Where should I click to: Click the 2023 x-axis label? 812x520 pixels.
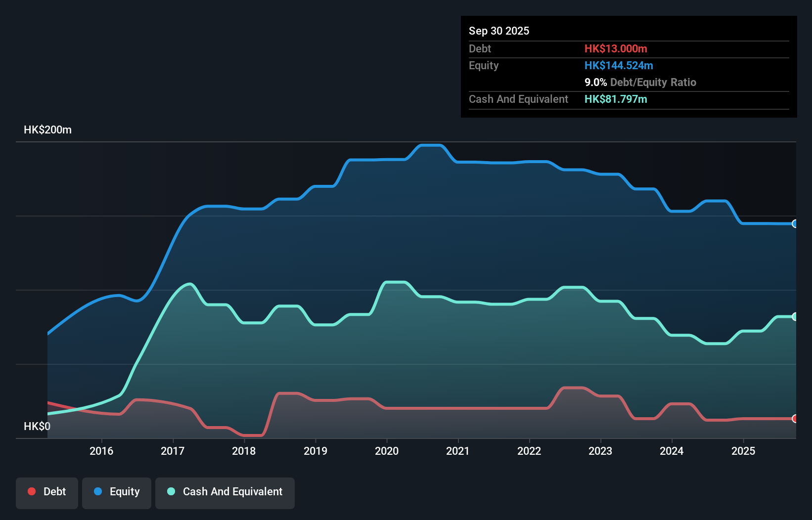tap(600, 451)
